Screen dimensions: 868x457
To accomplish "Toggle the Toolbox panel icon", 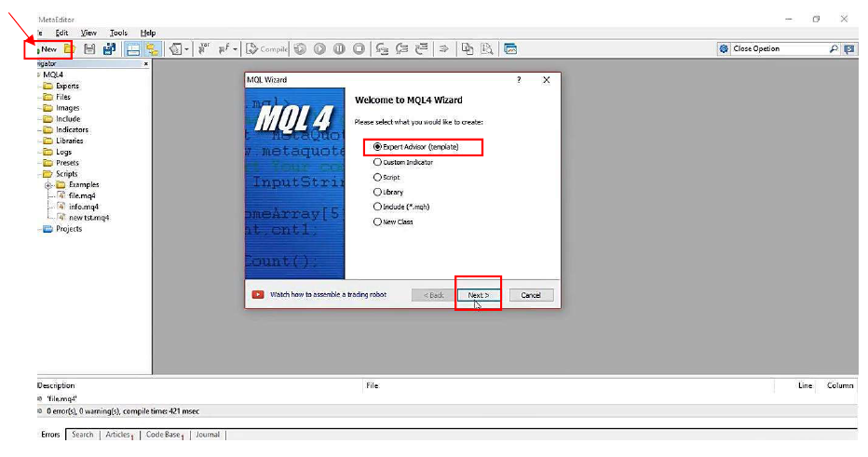I will [133, 49].
